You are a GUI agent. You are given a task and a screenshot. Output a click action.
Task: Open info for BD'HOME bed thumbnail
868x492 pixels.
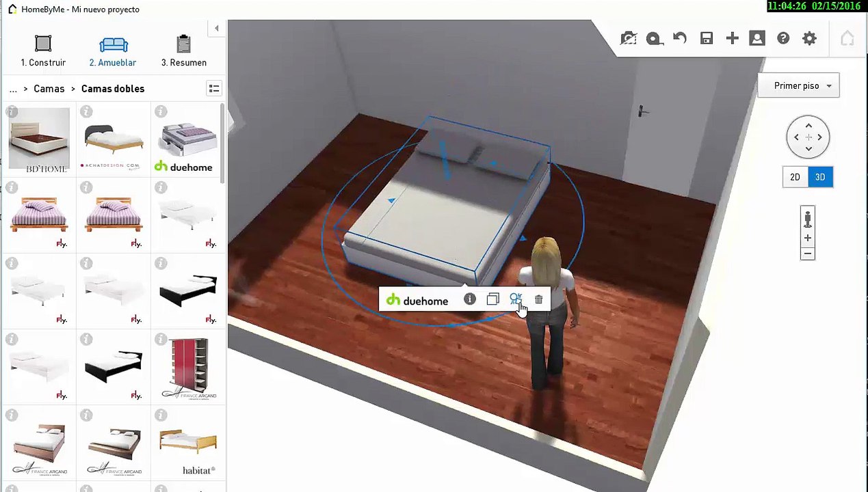[x=12, y=112]
